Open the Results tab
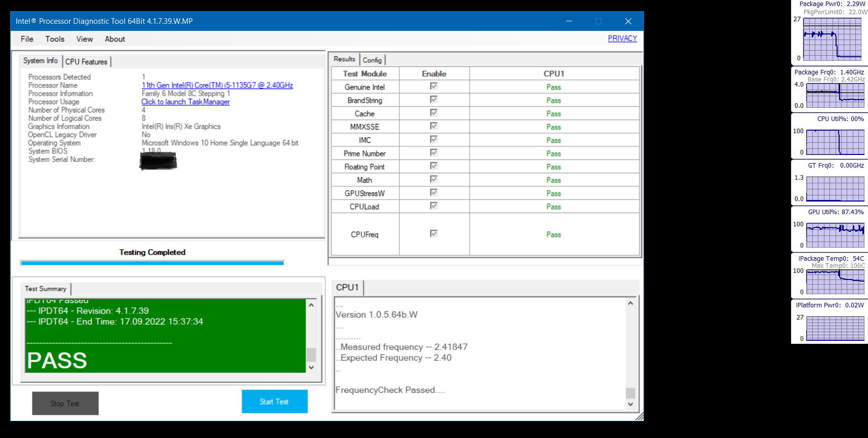This screenshot has height=438, width=868. (x=345, y=59)
